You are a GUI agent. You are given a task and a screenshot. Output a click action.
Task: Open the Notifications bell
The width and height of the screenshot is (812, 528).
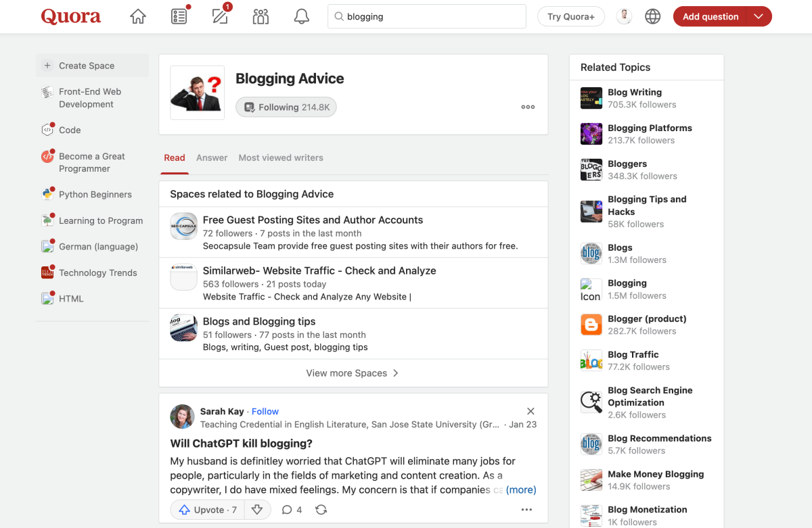[302, 17]
